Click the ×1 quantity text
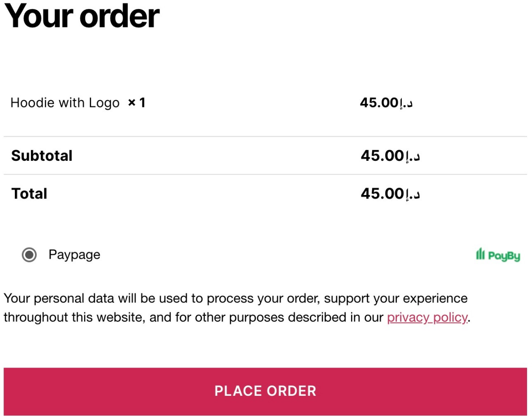532x416 pixels. pos(137,103)
